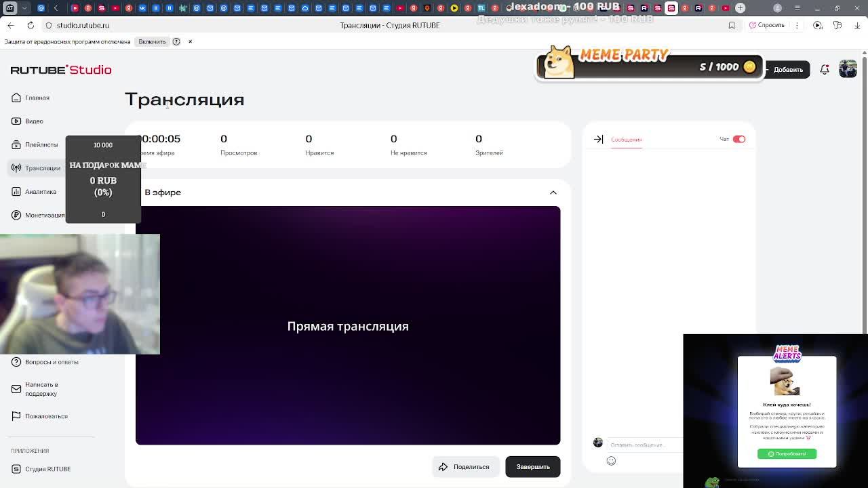
Task: Click the Добавить button in header
Action: (788, 69)
